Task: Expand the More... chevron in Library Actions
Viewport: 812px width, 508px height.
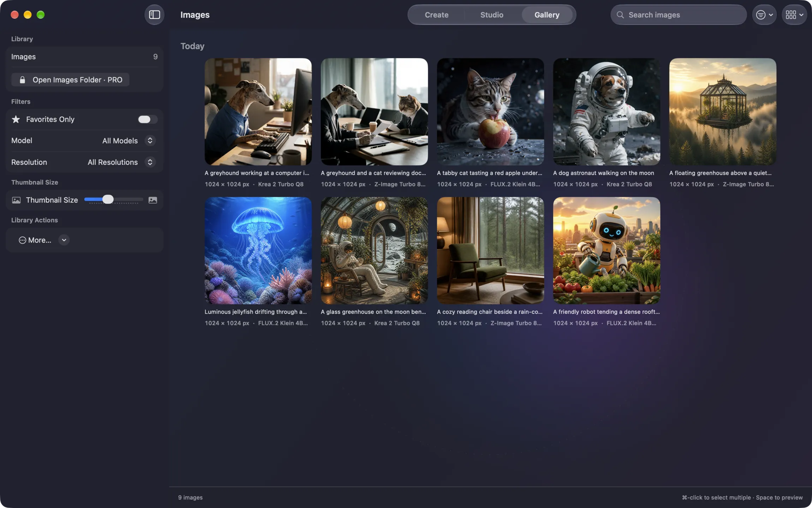Action: click(64, 240)
